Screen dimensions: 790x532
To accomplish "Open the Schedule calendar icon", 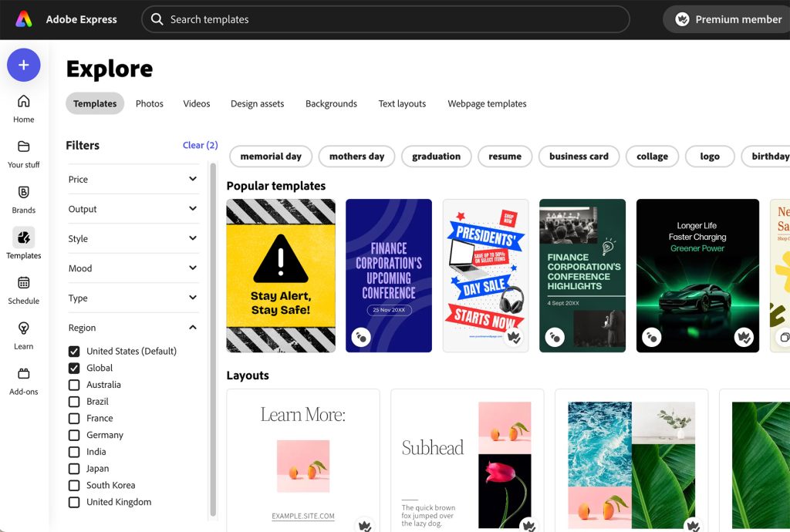I will (24, 282).
